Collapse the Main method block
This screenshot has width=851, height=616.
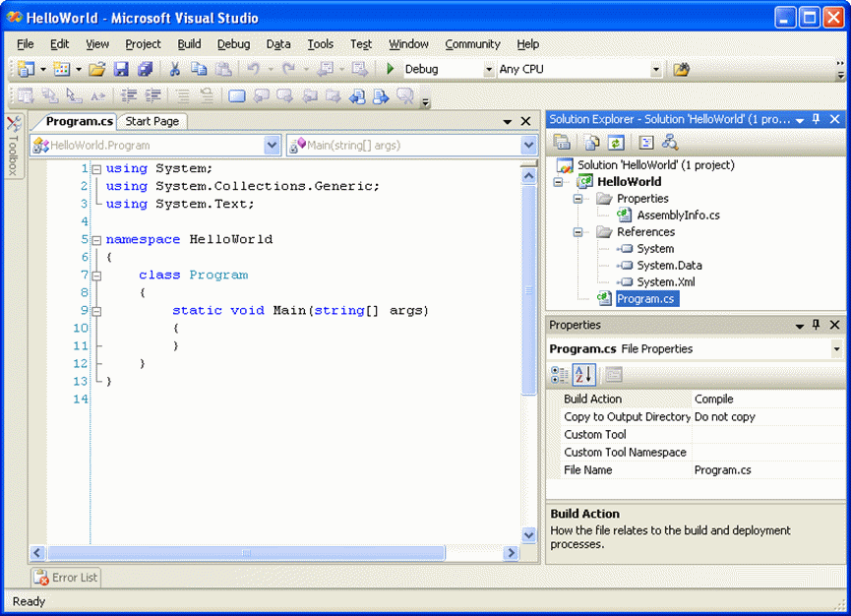[96, 311]
